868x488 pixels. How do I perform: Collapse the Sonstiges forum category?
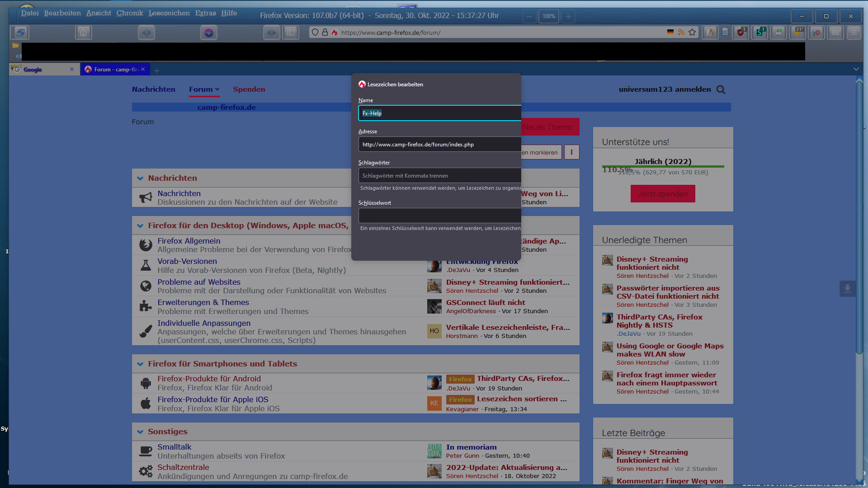(140, 432)
